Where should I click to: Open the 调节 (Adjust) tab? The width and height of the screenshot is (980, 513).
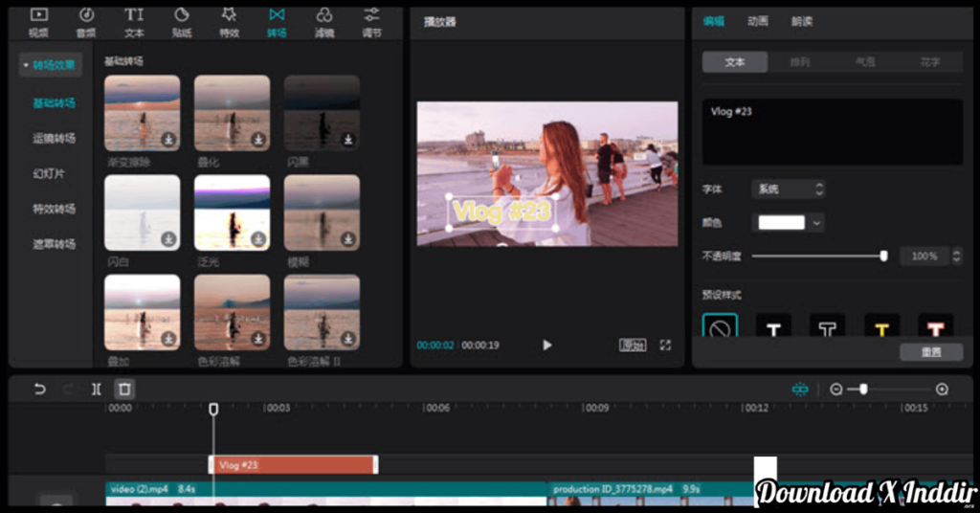(371, 23)
